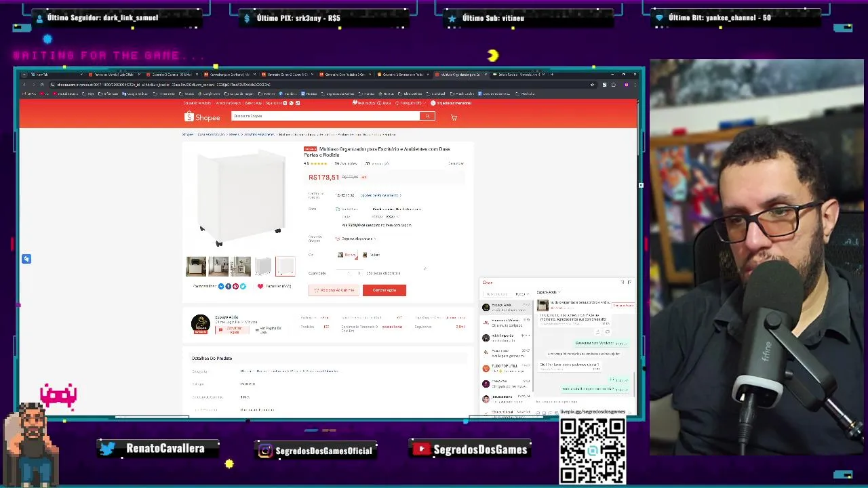Click the RenatoCavallera Twitter overlay badge
868x488 pixels.
(x=159, y=449)
